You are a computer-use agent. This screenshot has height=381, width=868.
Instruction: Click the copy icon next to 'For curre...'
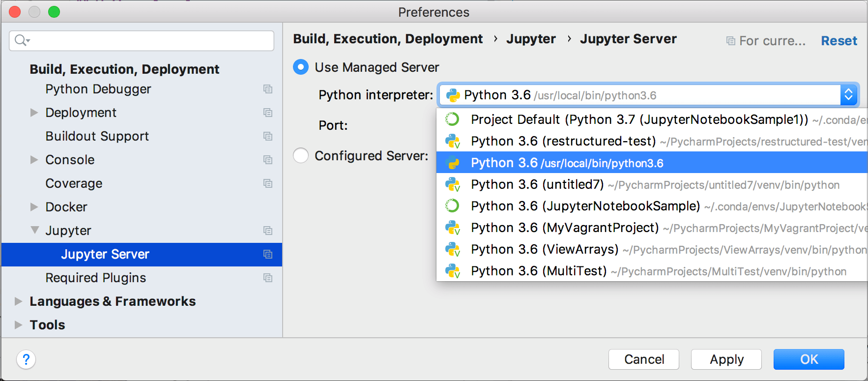click(731, 41)
